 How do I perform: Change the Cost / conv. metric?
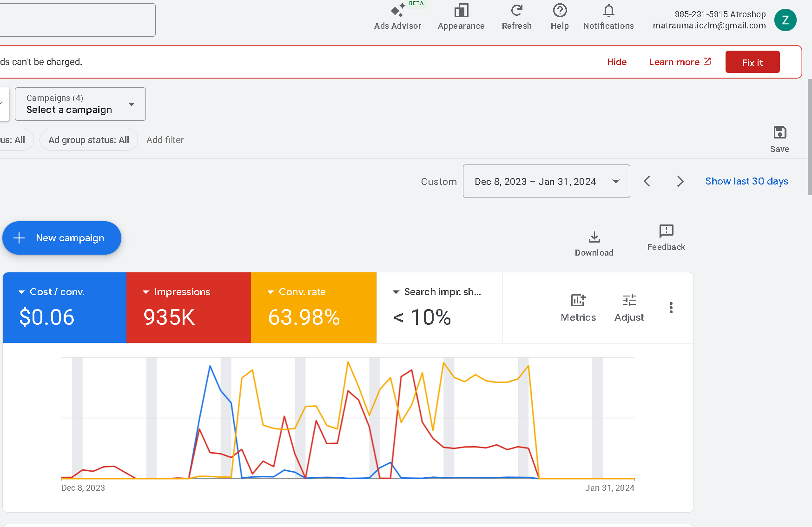(52, 292)
